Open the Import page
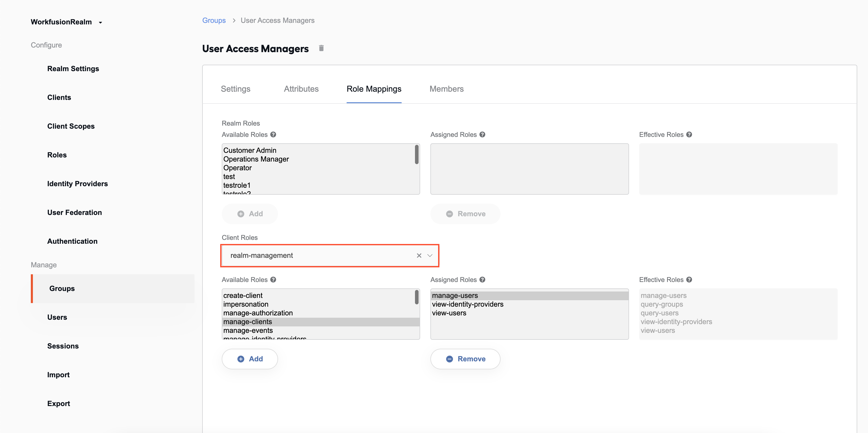 point(58,375)
